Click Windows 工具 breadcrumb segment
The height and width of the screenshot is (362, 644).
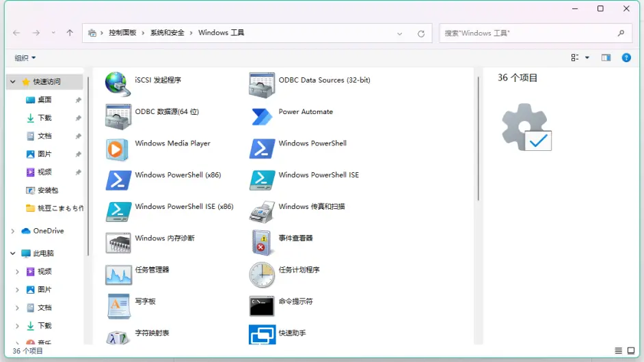221,33
